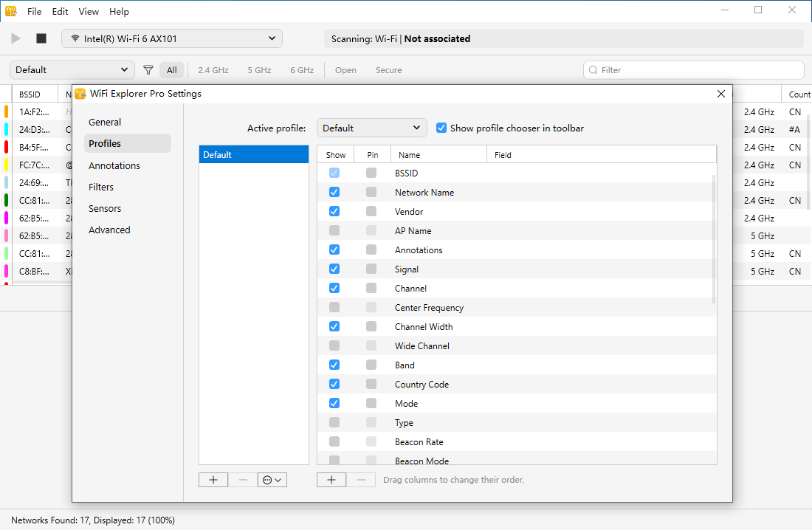Screen dimensions: 812x530
Task: Click orange color swatch for 1A:F2 network
Action: click(x=6, y=111)
